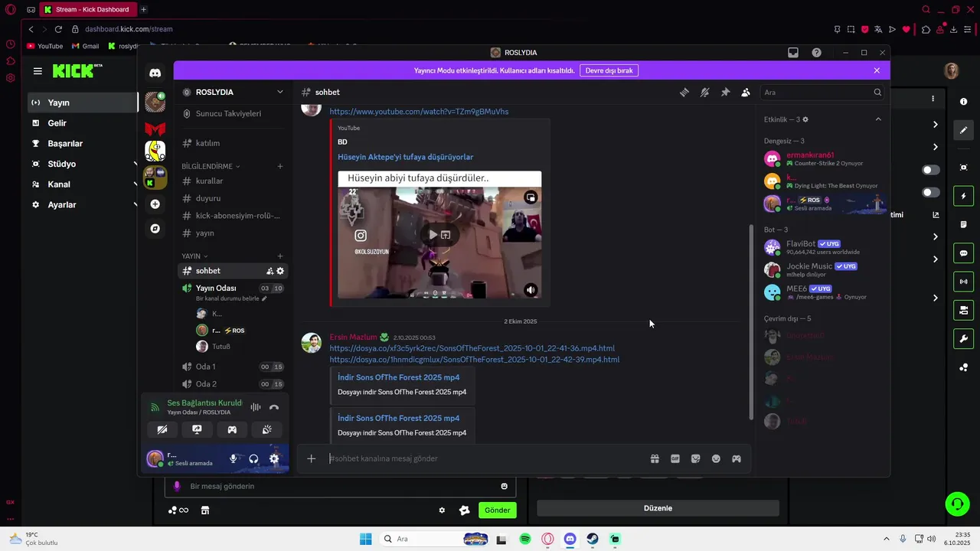Open first dosya.co SonsOfTheForest link

click(472, 348)
